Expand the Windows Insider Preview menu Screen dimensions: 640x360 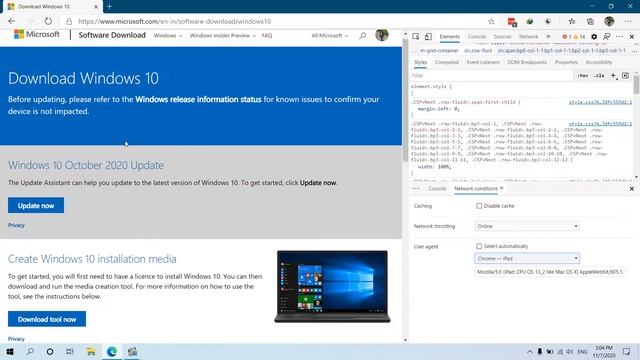(x=223, y=36)
